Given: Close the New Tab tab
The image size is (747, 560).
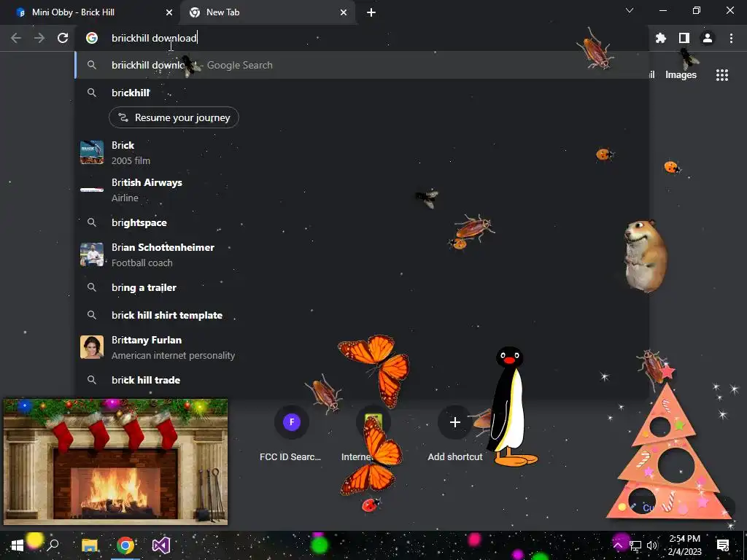Looking at the screenshot, I should pos(344,12).
